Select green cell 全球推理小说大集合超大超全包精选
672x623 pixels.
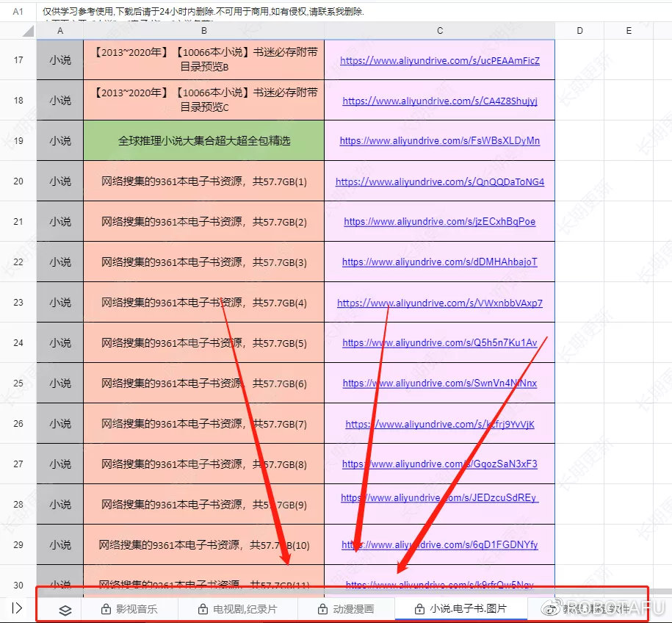click(x=204, y=140)
